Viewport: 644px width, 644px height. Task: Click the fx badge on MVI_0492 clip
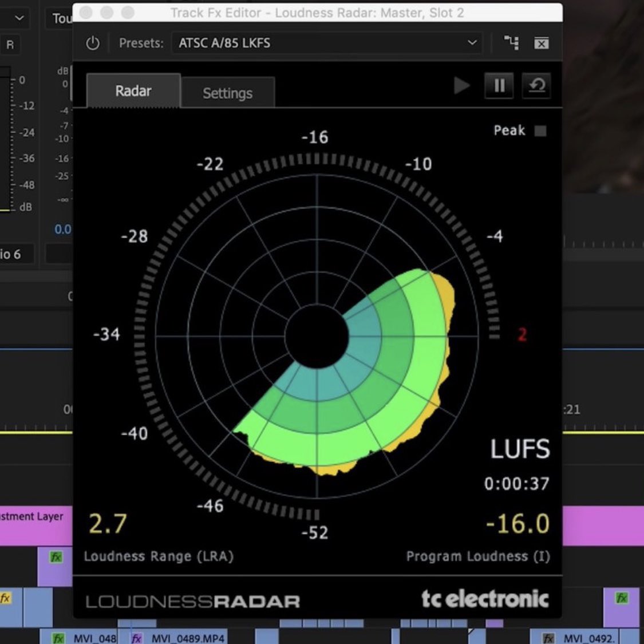(x=548, y=638)
